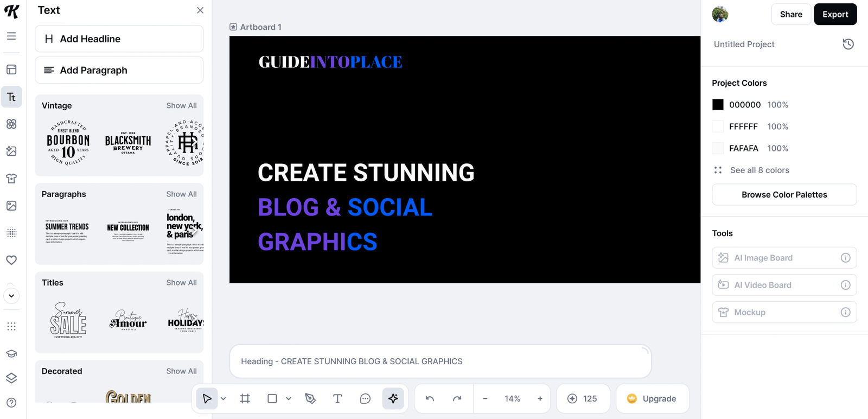Zoom out with the minus button

click(485, 398)
